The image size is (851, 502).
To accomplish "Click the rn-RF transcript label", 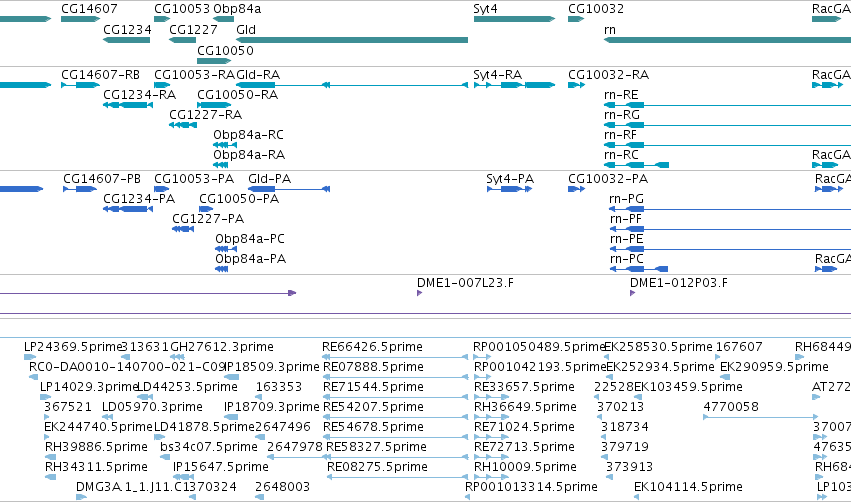I will [620, 135].
